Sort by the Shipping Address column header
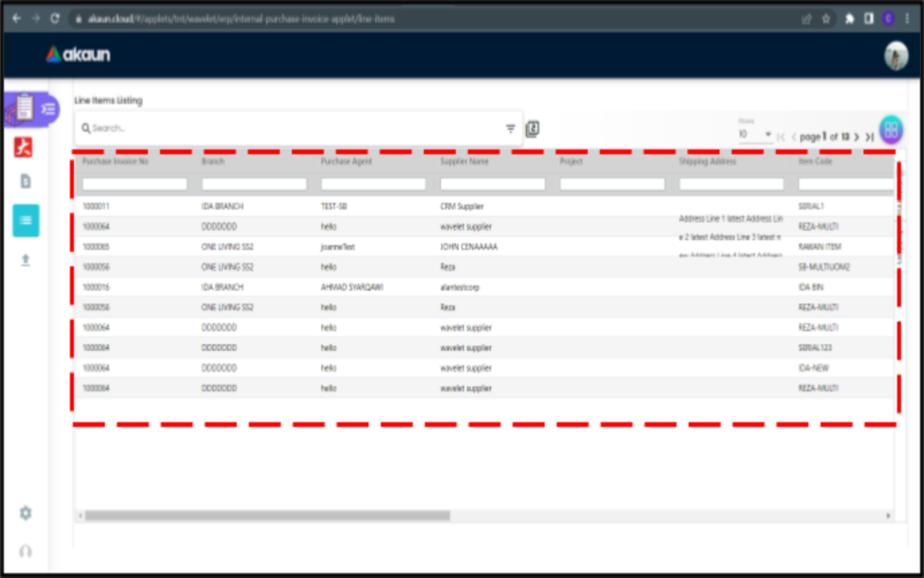 click(x=708, y=161)
